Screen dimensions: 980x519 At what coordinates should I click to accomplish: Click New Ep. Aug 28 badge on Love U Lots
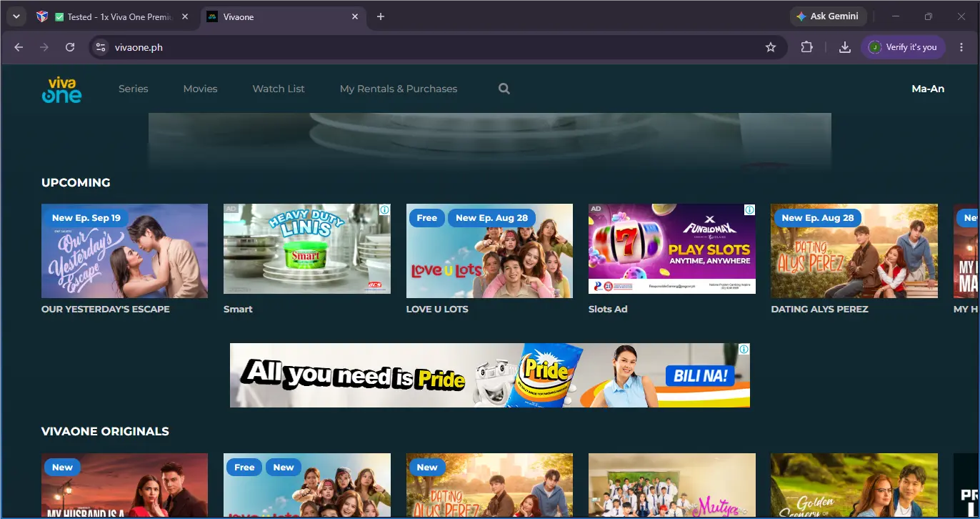coord(491,218)
